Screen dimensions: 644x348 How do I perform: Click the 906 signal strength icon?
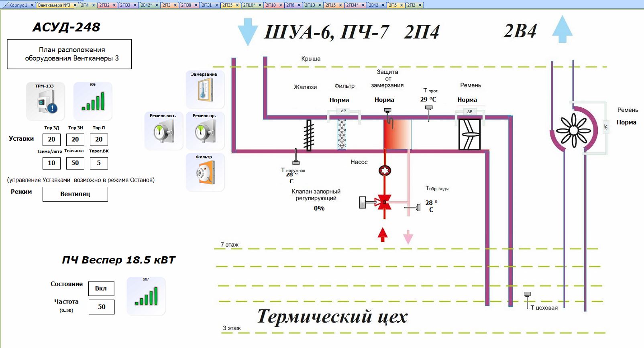tap(93, 101)
